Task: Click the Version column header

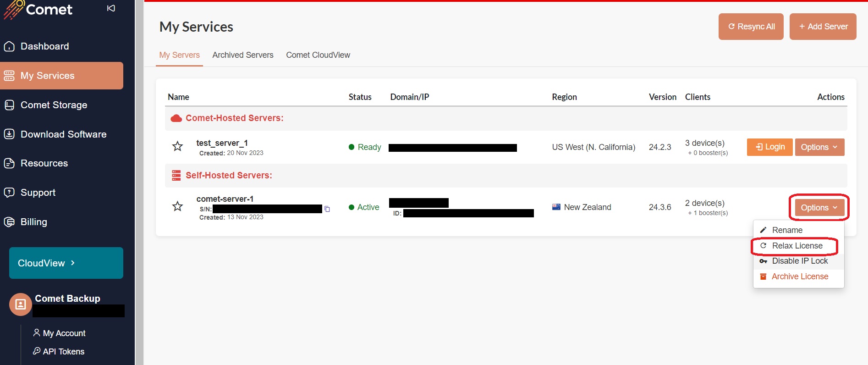Action: pos(663,97)
